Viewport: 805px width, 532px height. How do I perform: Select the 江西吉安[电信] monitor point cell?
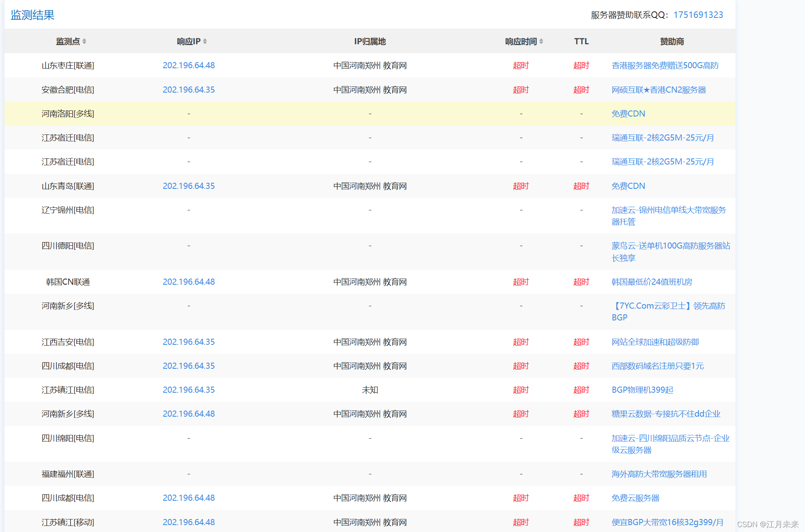(x=68, y=342)
